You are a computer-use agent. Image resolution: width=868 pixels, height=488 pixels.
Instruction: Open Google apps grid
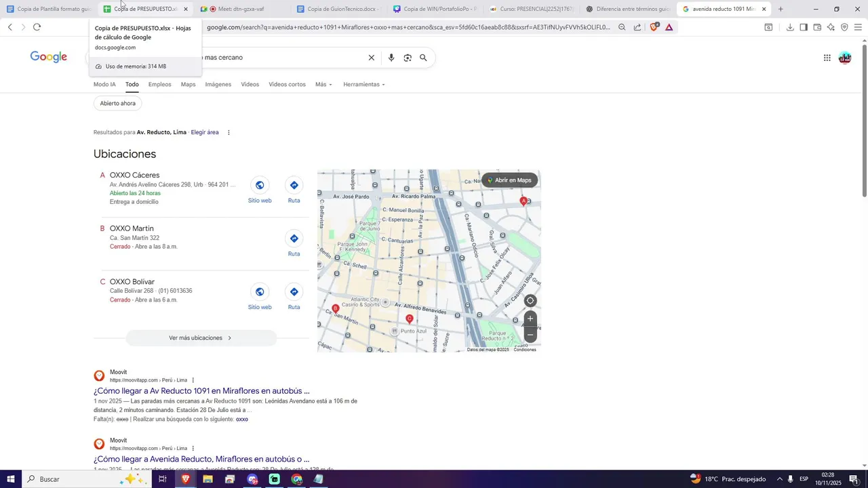click(x=827, y=58)
